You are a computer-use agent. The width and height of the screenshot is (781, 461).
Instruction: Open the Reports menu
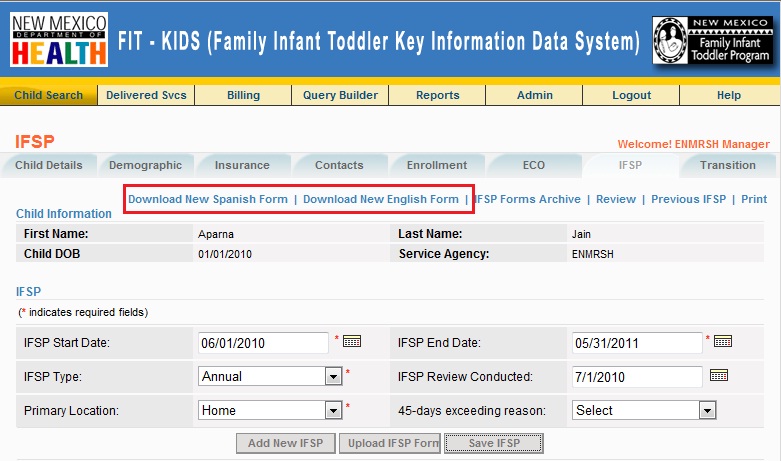[x=437, y=95]
